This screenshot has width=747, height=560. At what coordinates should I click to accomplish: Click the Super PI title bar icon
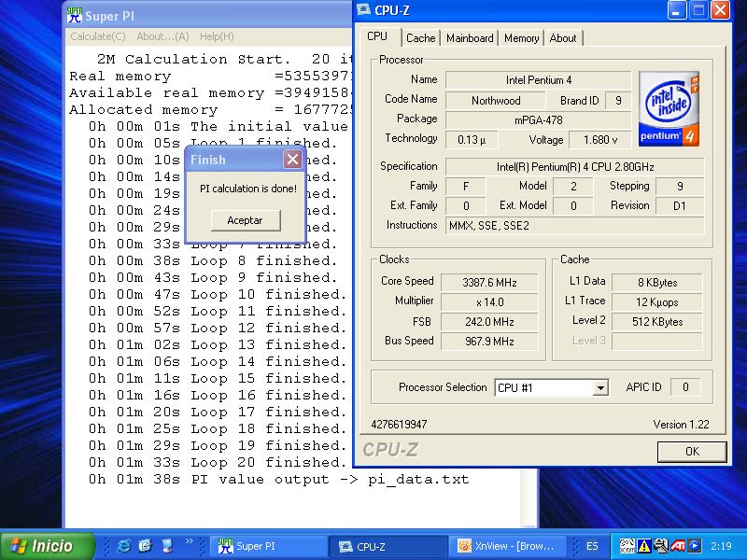[x=74, y=15]
